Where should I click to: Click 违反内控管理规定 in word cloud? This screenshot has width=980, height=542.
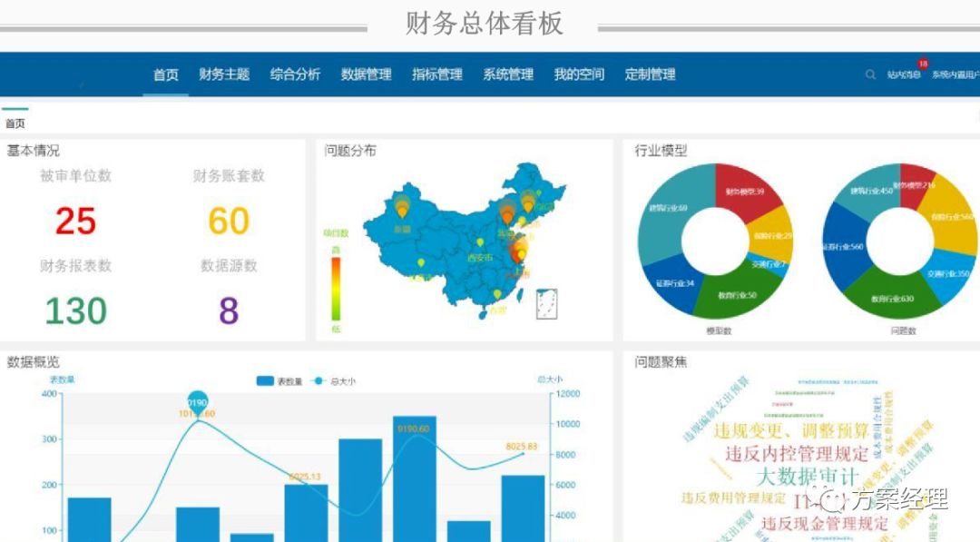click(797, 453)
